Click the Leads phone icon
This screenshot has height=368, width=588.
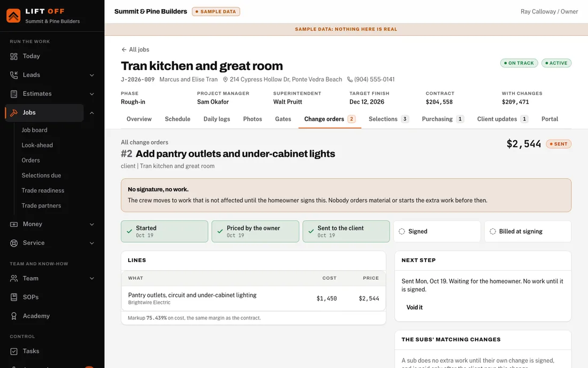(x=14, y=75)
